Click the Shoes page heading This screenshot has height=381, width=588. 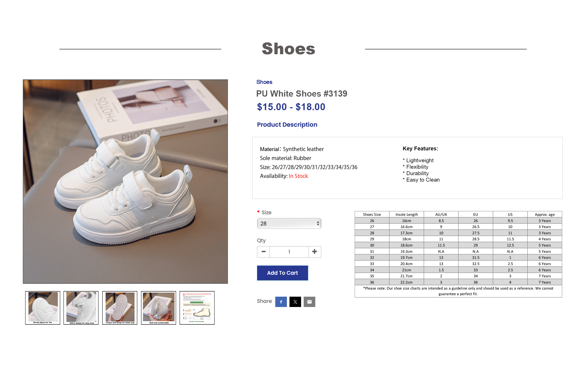pyautogui.click(x=289, y=49)
